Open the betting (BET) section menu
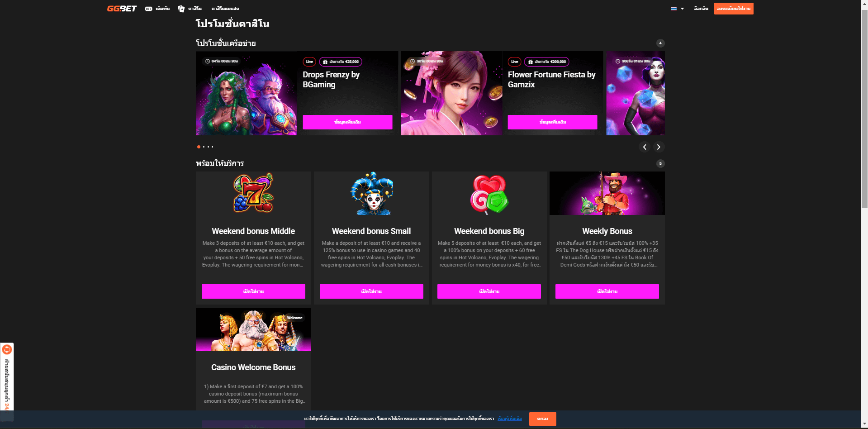The width and height of the screenshot is (868, 429). pos(157,9)
